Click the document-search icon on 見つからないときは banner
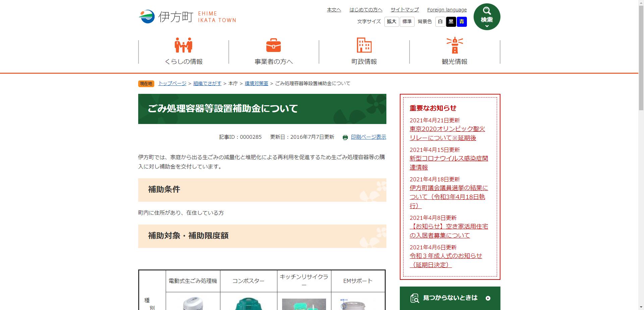 415,298
